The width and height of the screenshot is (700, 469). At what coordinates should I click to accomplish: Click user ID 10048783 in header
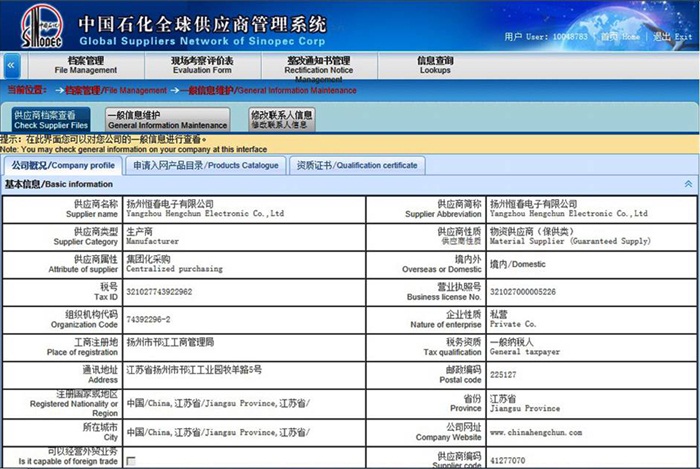571,37
